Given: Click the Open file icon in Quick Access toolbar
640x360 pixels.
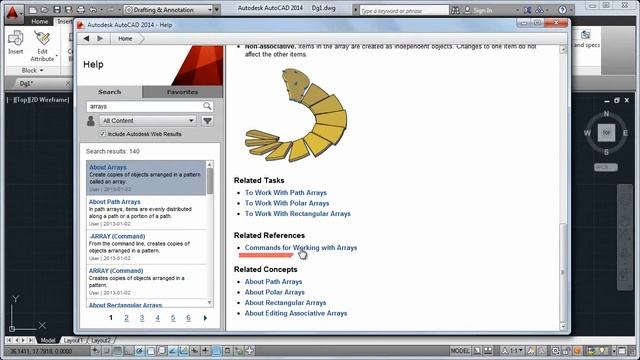Looking at the screenshot, I should (x=44, y=10).
